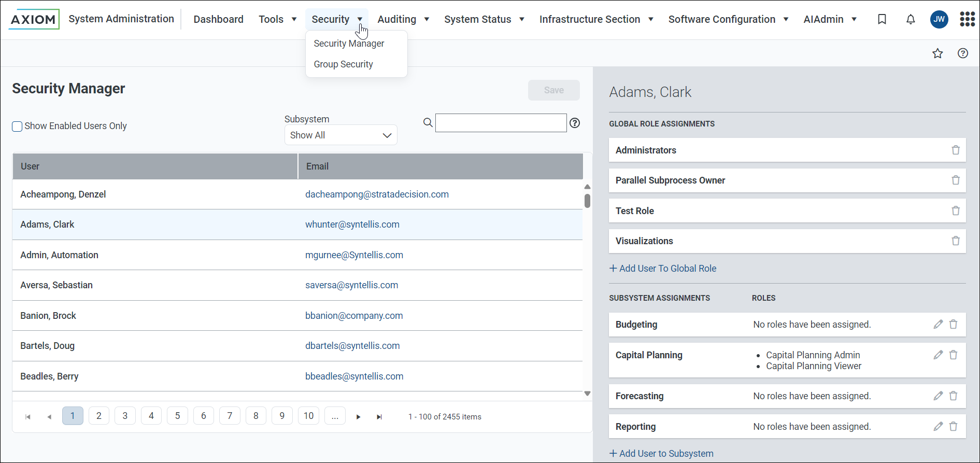This screenshot has width=980, height=463.
Task: Remove the Test Role assignment
Action: point(955,211)
